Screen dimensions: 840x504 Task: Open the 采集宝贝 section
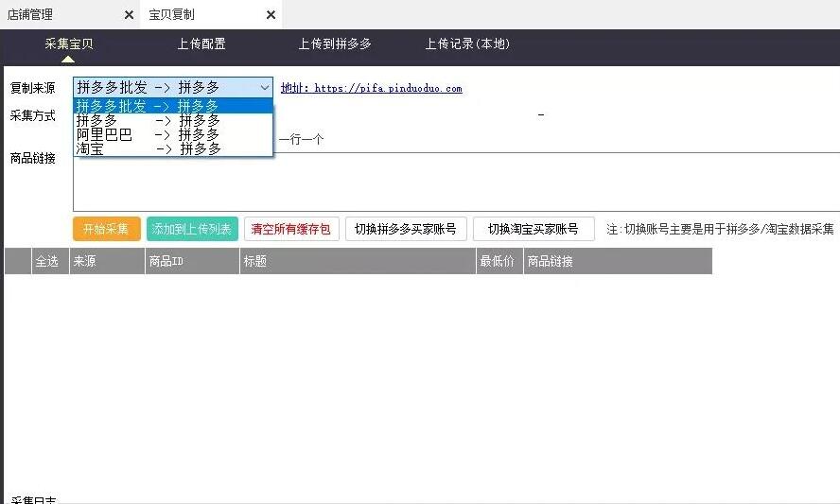(x=68, y=43)
